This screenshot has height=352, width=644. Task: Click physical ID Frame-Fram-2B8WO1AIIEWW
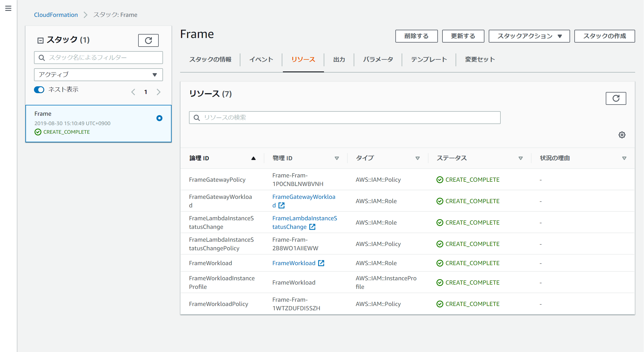tap(295, 244)
